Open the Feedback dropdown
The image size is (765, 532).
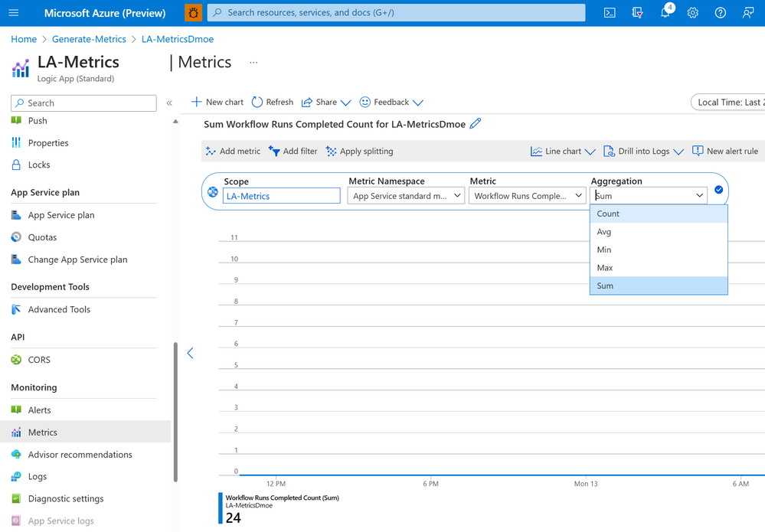tap(391, 102)
